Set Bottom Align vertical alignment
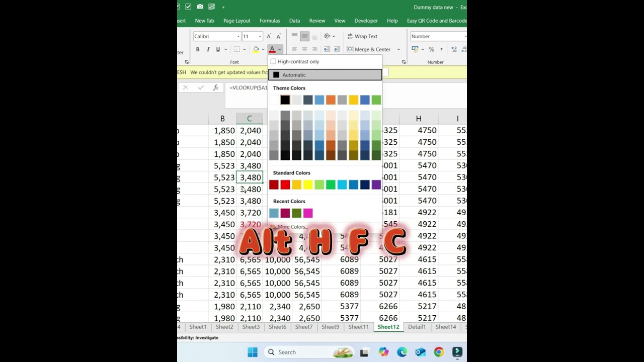The image size is (644, 362). click(x=314, y=36)
